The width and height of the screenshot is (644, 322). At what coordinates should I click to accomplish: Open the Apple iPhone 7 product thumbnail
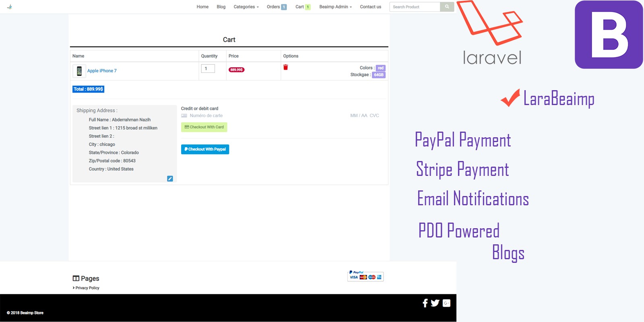pos(79,71)
